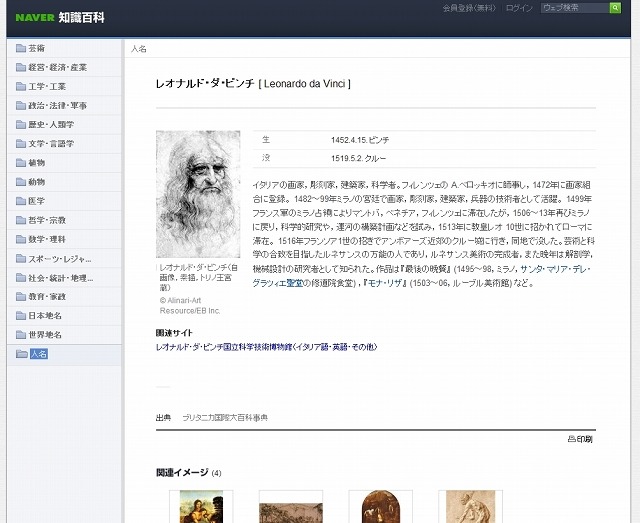Click the folder icon beside 経営・経済・産業
The height and width of the screenshot is (523, 640).
coord(21,67)
